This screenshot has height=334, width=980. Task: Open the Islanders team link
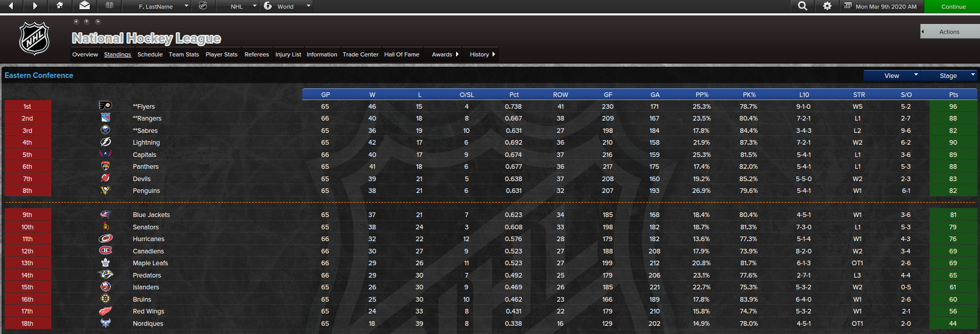pos(146,287)
